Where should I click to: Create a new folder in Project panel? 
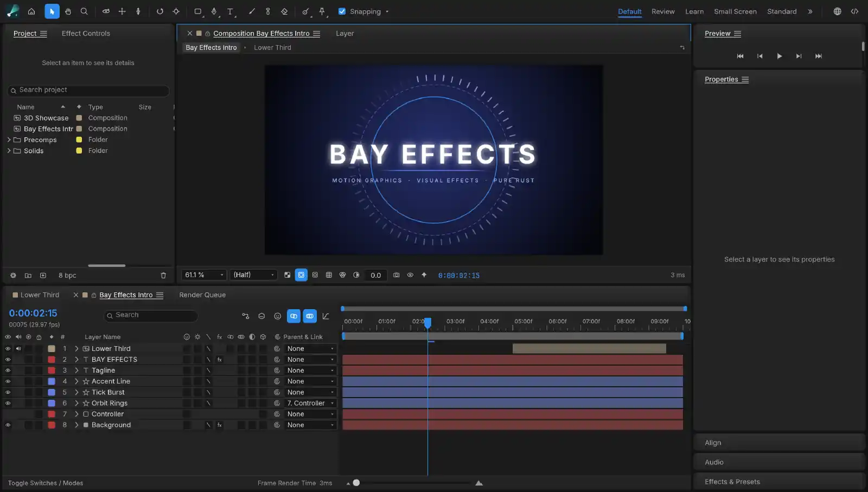pos(28,276)
